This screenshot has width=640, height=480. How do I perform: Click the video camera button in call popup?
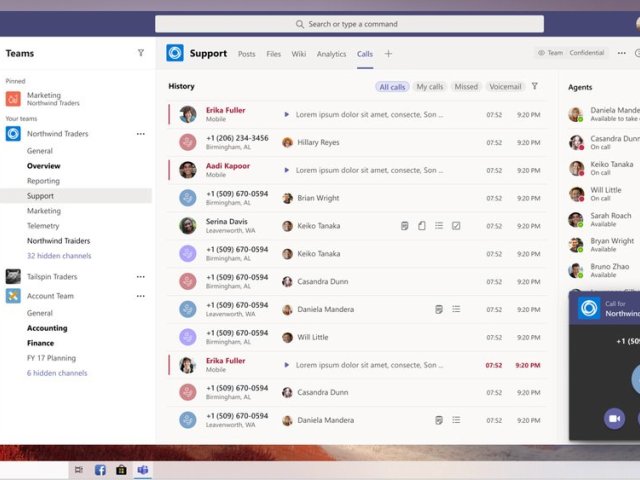[x=614, y=419]
